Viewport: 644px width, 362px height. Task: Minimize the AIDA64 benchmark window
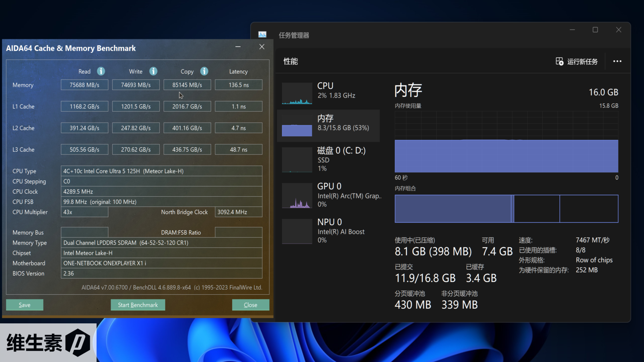(238, 47)
